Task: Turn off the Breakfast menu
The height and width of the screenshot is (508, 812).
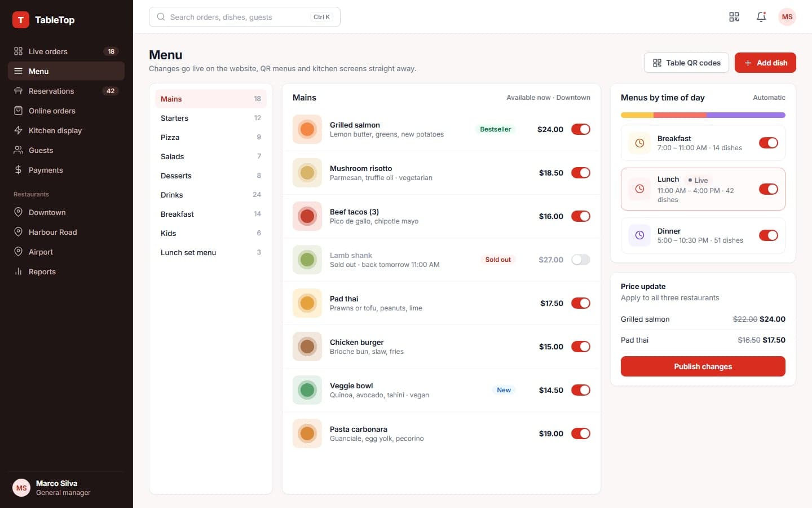Action: tap(769, 143)
